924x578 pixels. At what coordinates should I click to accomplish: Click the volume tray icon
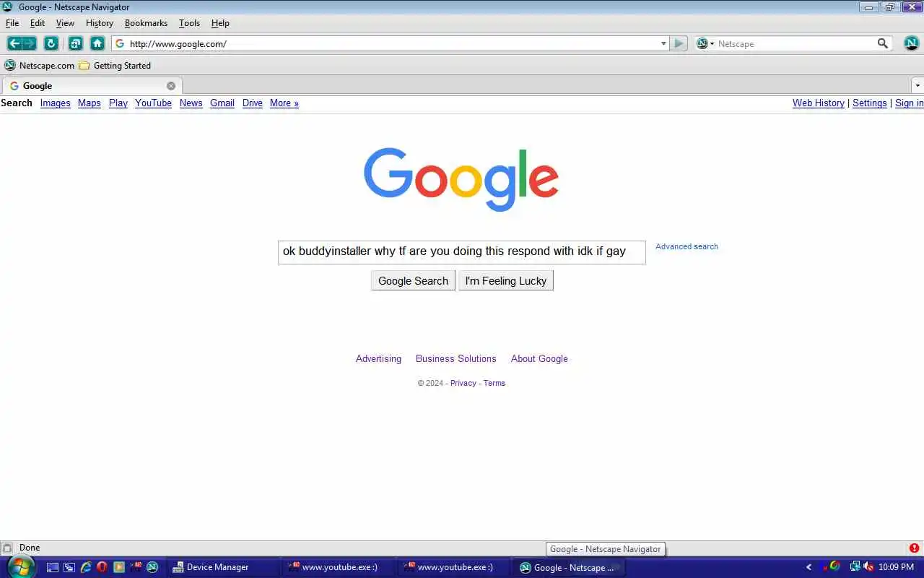pyautogui.click(x=868, y=567)
